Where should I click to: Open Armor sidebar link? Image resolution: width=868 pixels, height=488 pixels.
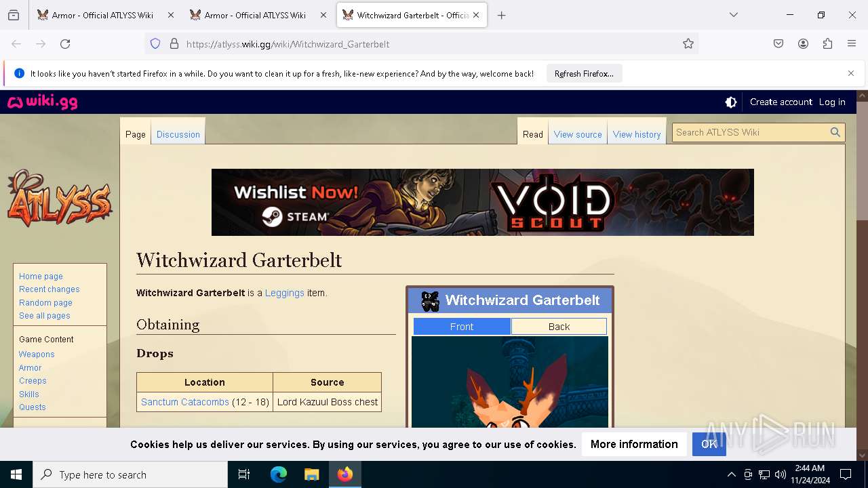point(31,368)
